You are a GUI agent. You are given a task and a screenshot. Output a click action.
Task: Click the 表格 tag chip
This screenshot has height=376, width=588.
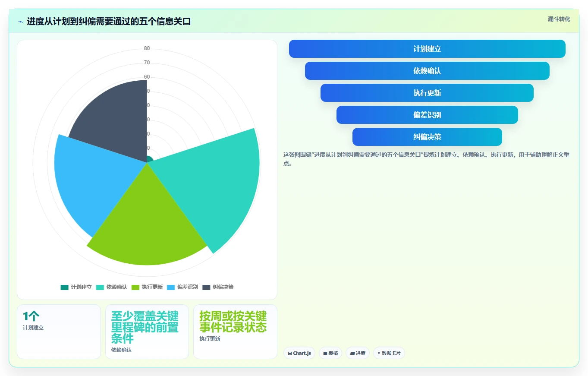tap(330, 353)
